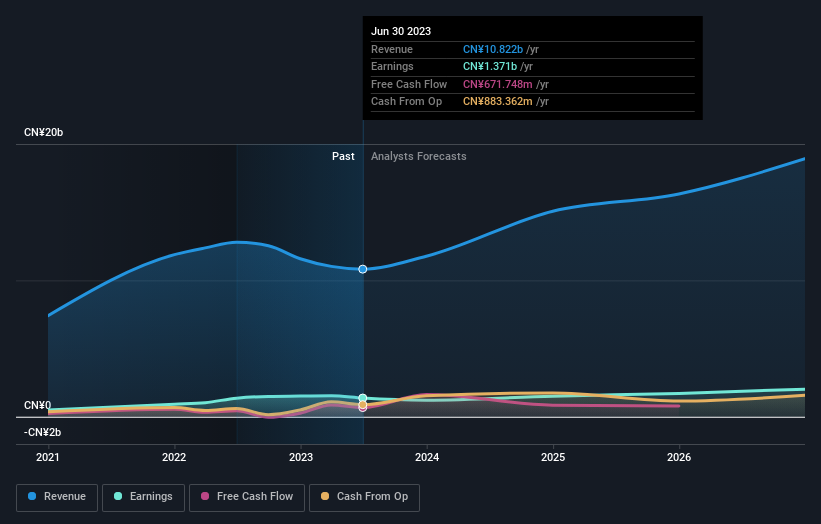Click the 2024 x-axis label

[427, 457]
